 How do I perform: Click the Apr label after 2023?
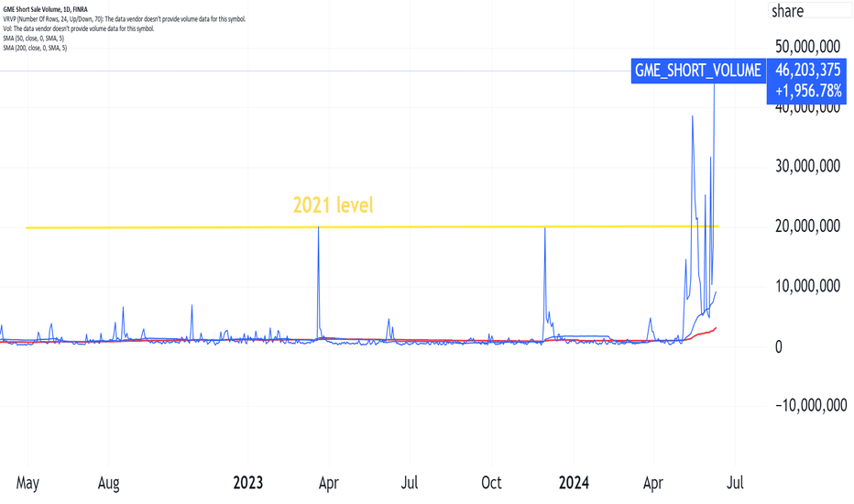(328, 483)
